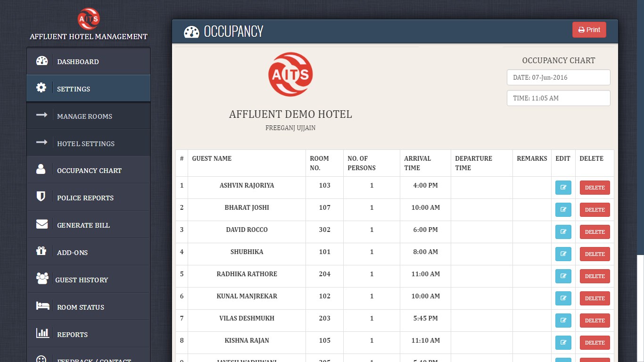Click FREEGANJ UJJAIN address text
The height and width of the screenshot is (362, 644).
point(290,128)
